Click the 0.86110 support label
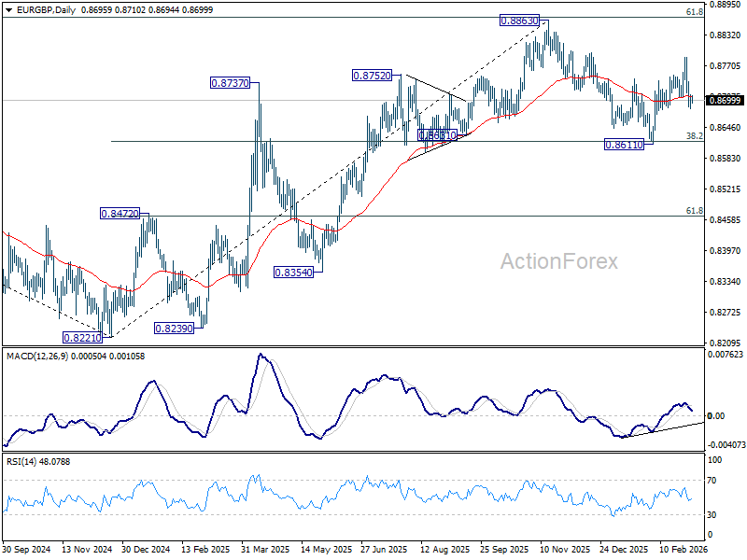The height and width of the screenshot is (560, 747). click(x=624, y=145)
